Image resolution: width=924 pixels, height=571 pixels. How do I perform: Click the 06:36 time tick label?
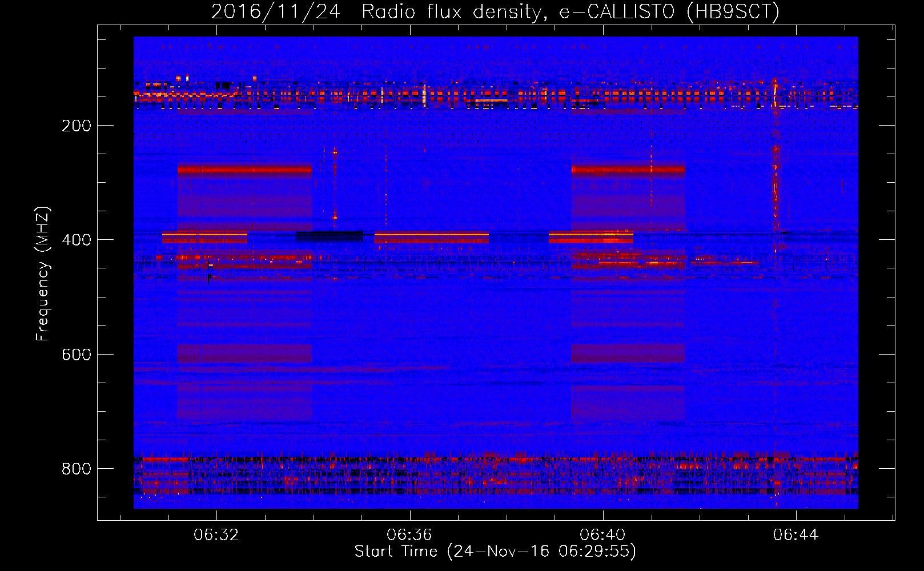click(x=409, y=535)
